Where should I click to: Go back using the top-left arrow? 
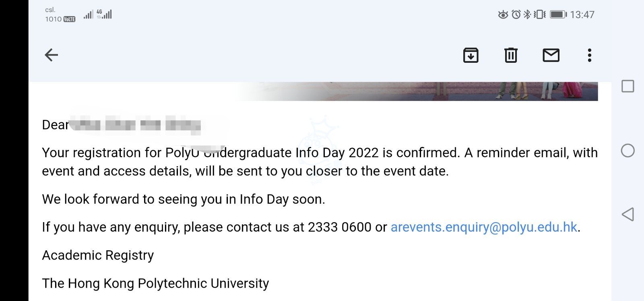pos(51,55)
